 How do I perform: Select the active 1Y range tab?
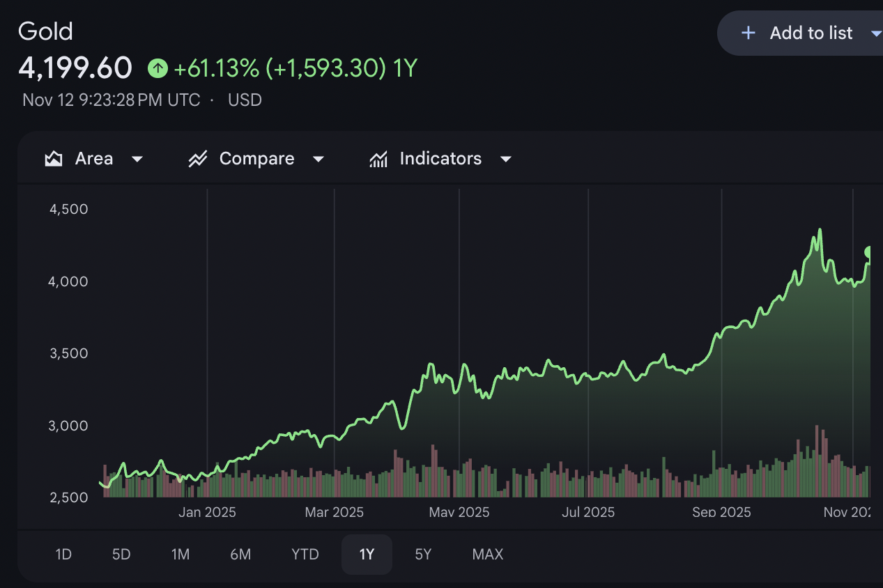367,555
